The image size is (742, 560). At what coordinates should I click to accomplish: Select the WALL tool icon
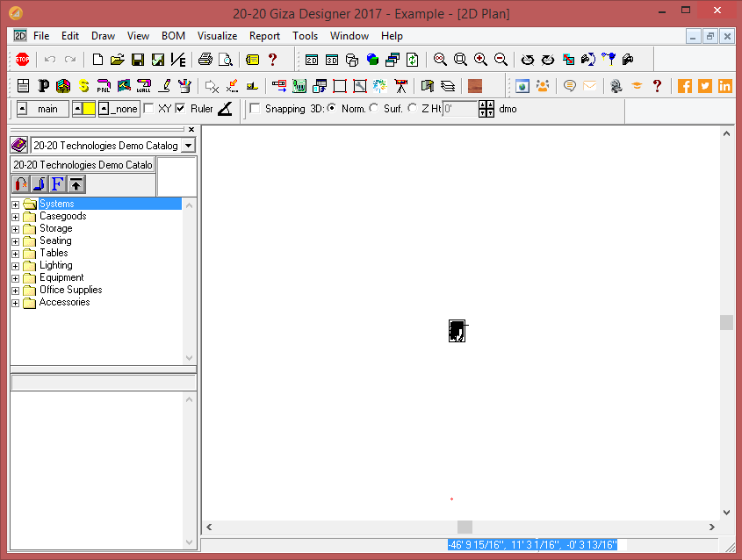pyautogui.click(x=144, y=86)
